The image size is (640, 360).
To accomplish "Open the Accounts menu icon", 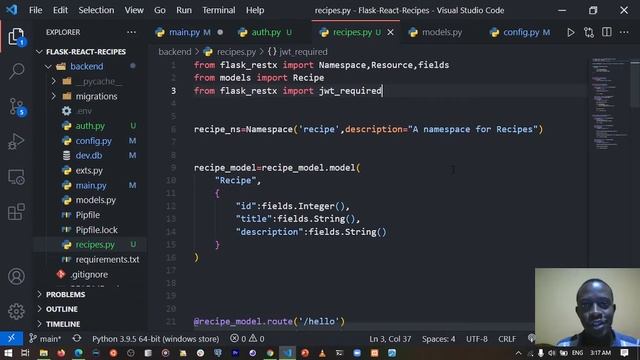I will pos(16,276).
